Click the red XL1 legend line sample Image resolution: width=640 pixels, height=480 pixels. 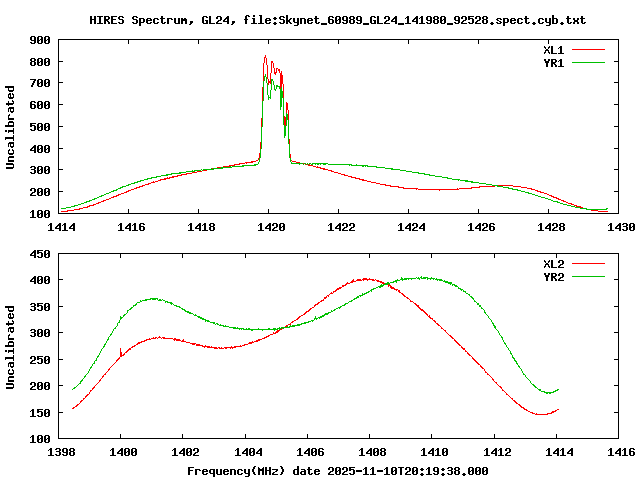click(588, 50)
